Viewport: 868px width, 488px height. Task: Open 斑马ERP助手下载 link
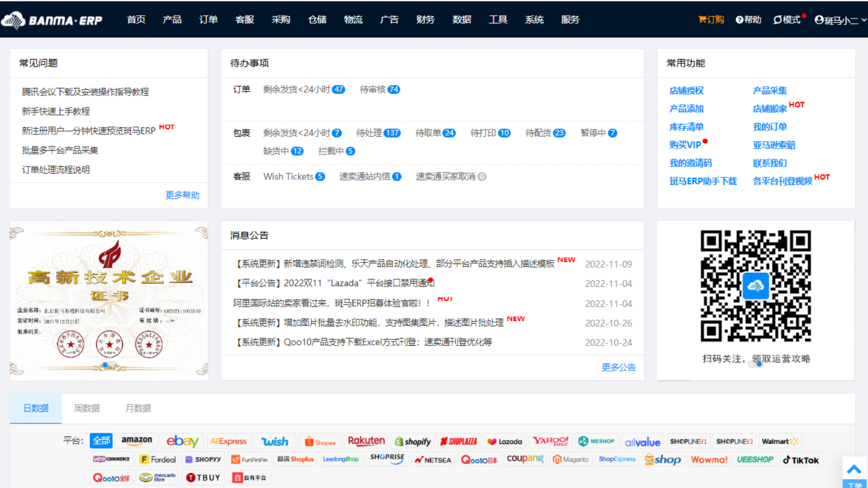click(703, 181)
